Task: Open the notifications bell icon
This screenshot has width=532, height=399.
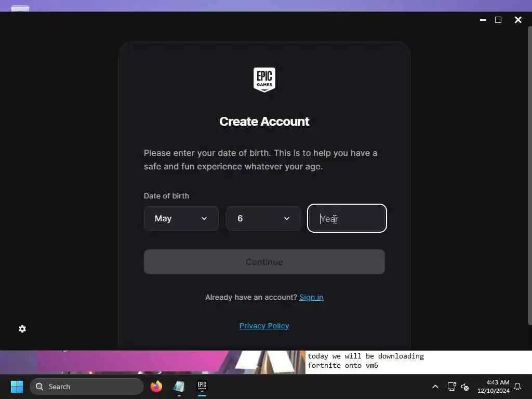Action: 517,387
